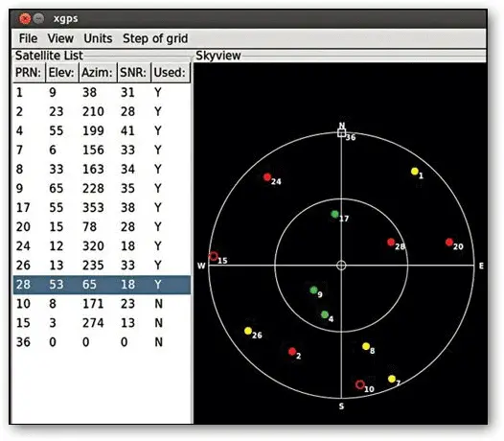Select satellite 36 square marker at north
The image size is (504, 441).
(x=341, y=132)
